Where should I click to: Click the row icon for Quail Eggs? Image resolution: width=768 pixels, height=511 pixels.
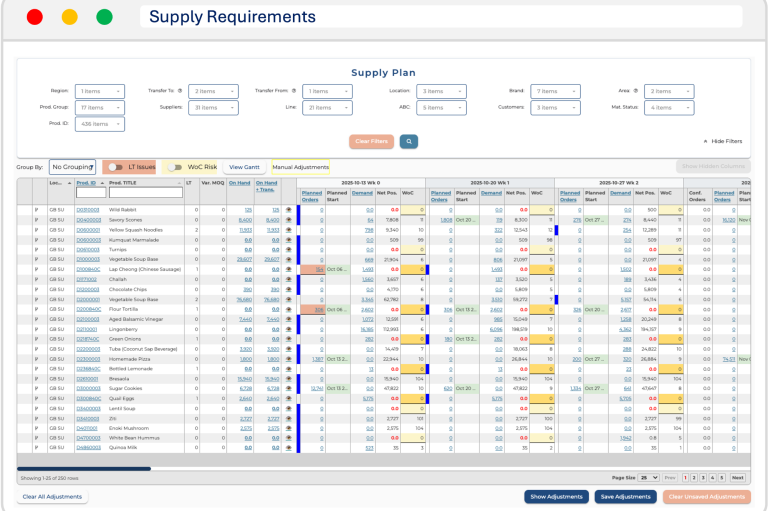289,398
